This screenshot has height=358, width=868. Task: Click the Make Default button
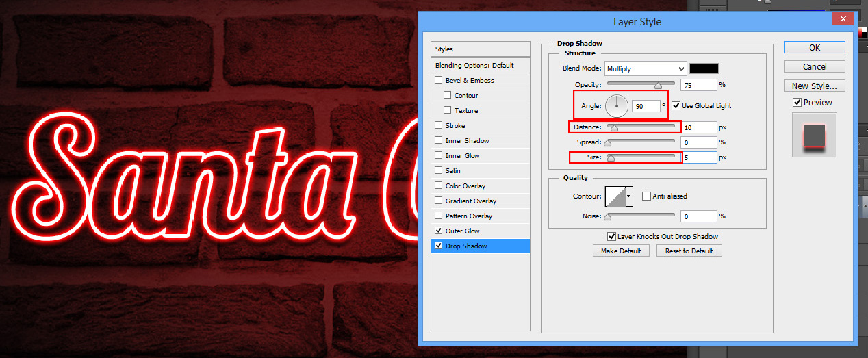[x=621, y=251]
